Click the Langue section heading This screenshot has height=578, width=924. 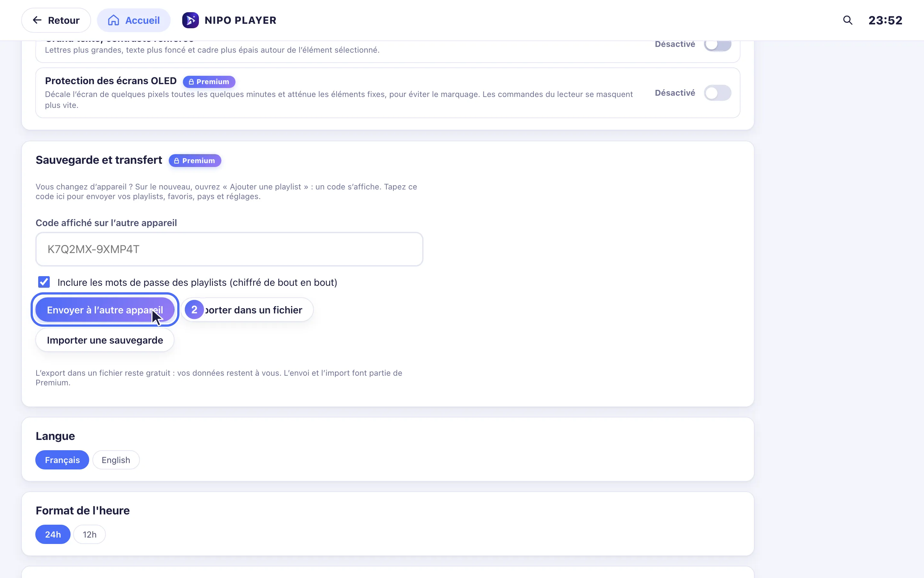coord(56,436)
